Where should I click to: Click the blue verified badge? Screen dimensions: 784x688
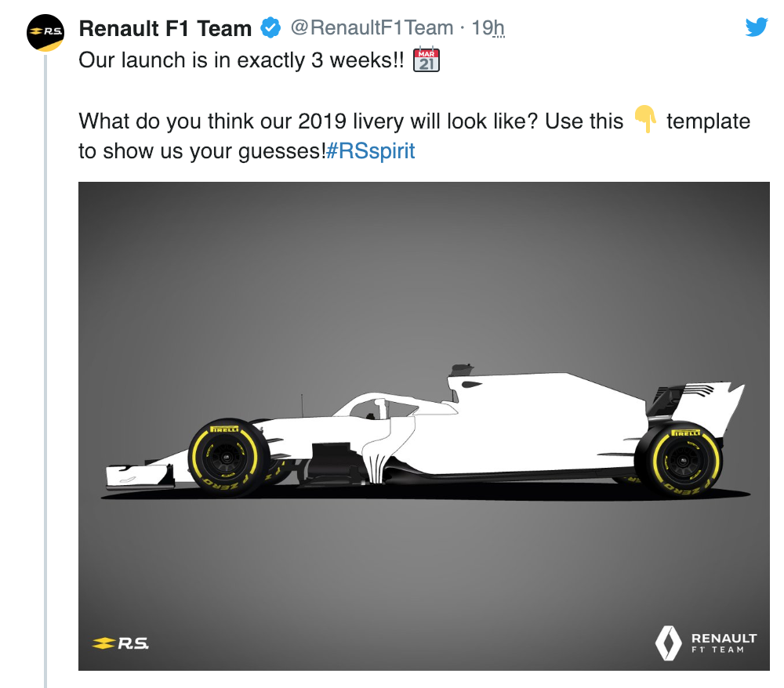[270, 29]
